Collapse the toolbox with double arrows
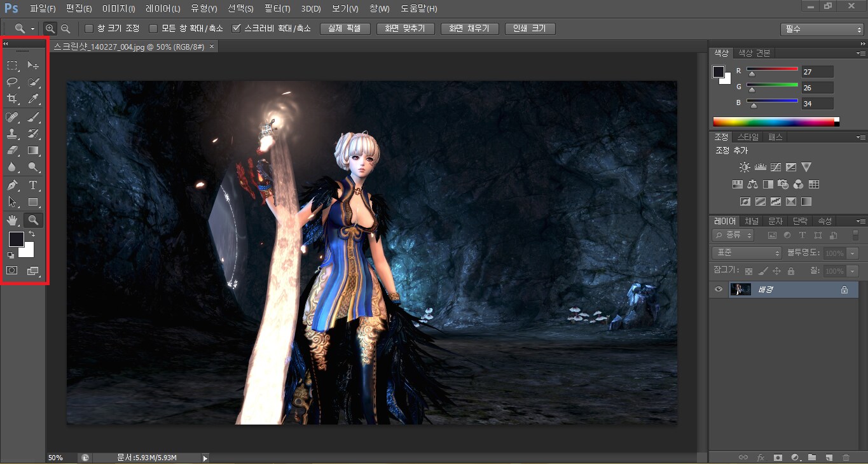Screen dimensions: 868x464 (x=6, y=44)
